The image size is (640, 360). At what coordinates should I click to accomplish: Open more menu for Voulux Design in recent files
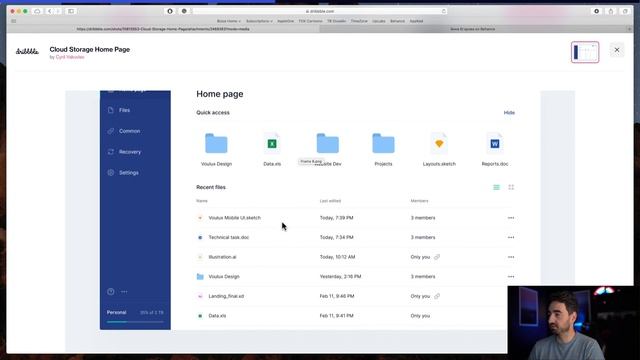511,277
